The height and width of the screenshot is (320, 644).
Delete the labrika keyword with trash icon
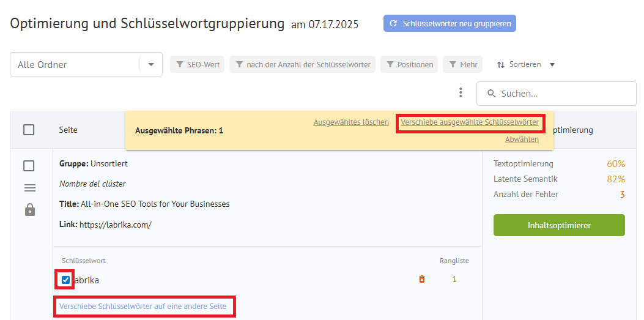(x=421, y=280)
